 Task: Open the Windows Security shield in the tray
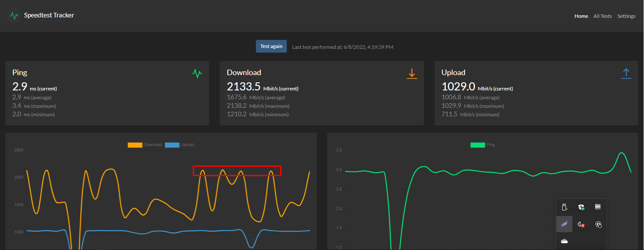[581, 207]
